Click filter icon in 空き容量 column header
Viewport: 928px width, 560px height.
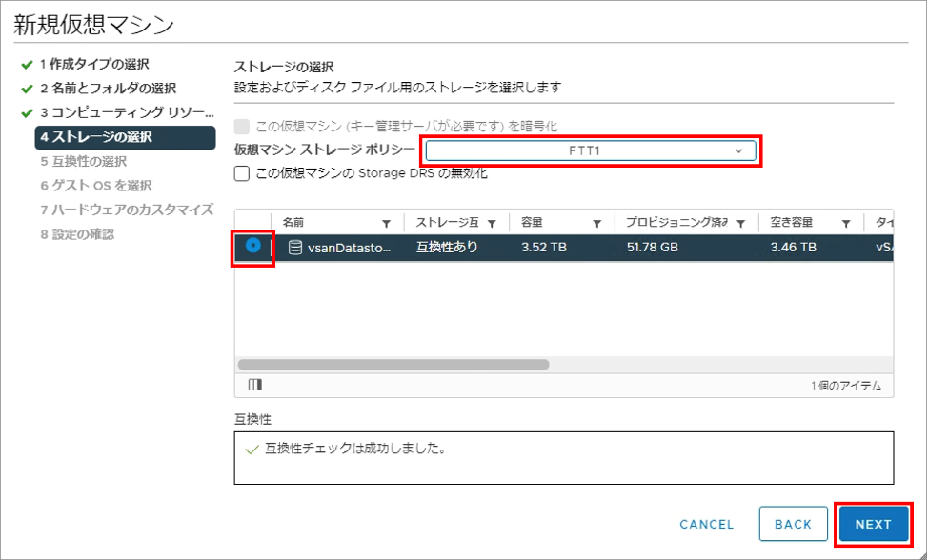pos(846,224)
